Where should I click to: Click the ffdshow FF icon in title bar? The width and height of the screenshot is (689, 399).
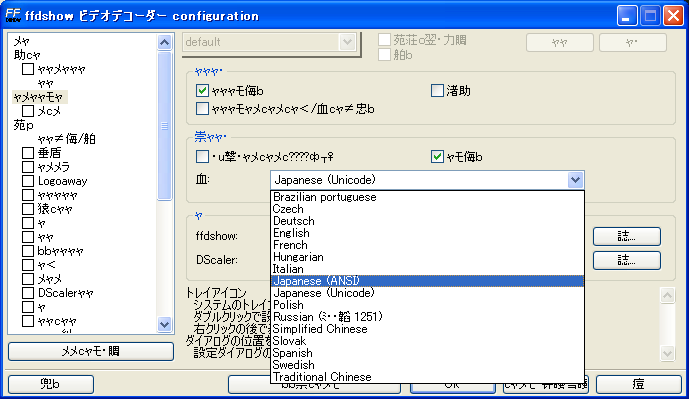[x=13, y=15]
